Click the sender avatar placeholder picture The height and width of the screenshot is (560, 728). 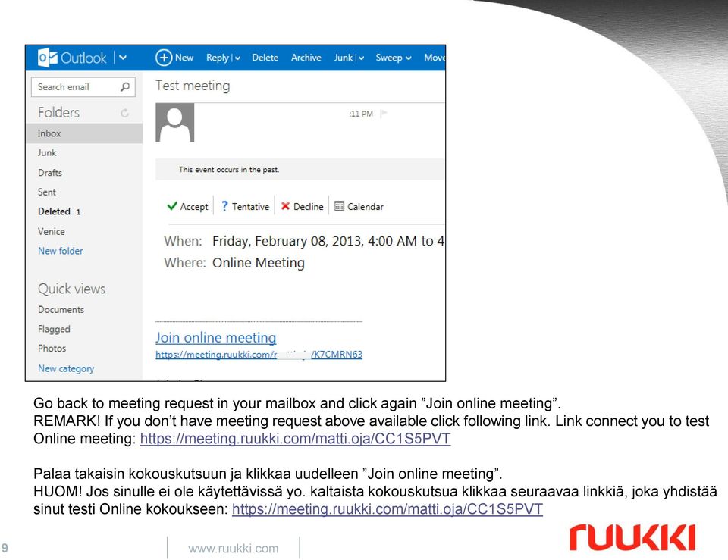click(174, 123)
